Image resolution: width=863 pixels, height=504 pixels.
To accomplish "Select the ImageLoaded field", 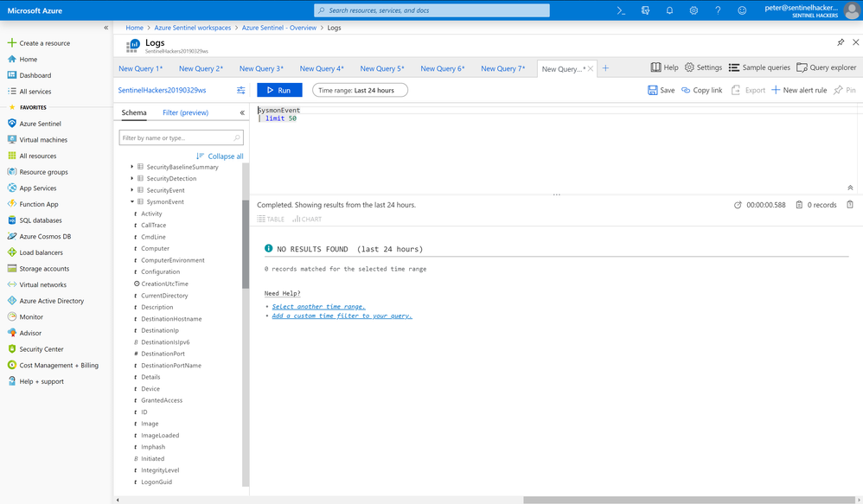I will 160,436.
